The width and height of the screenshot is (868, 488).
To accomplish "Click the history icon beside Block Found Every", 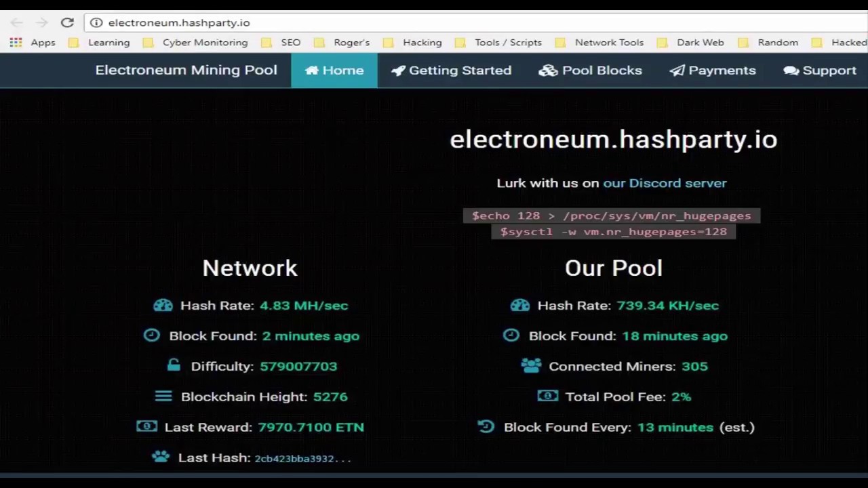I will (486, 426).
